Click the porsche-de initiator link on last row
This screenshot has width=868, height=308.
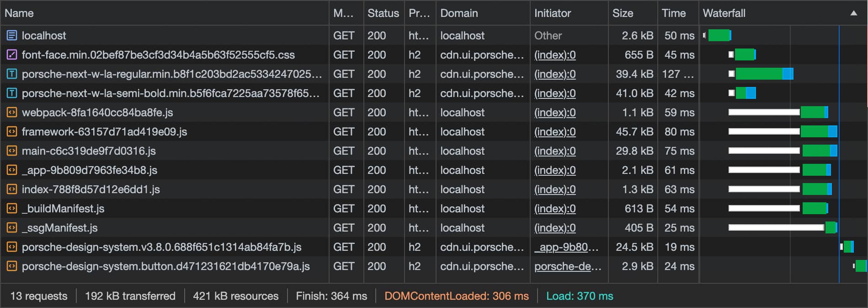point(567,266)
